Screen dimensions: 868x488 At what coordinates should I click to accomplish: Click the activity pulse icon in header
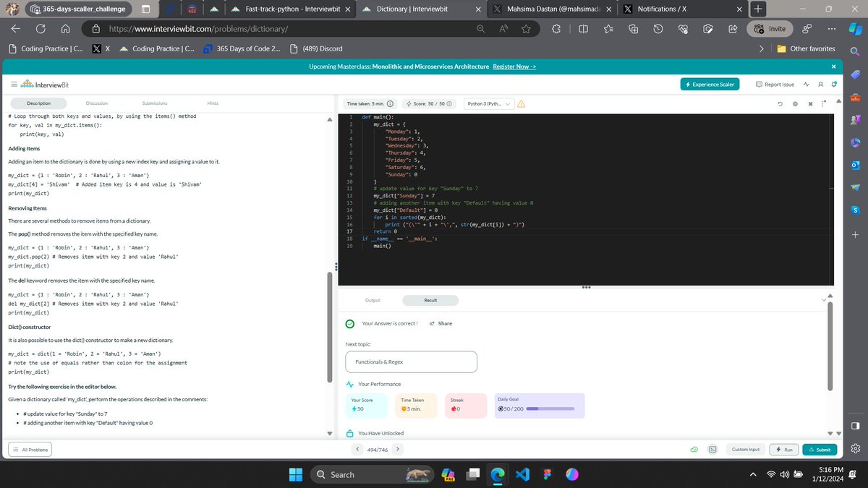[x=807, y=84]
